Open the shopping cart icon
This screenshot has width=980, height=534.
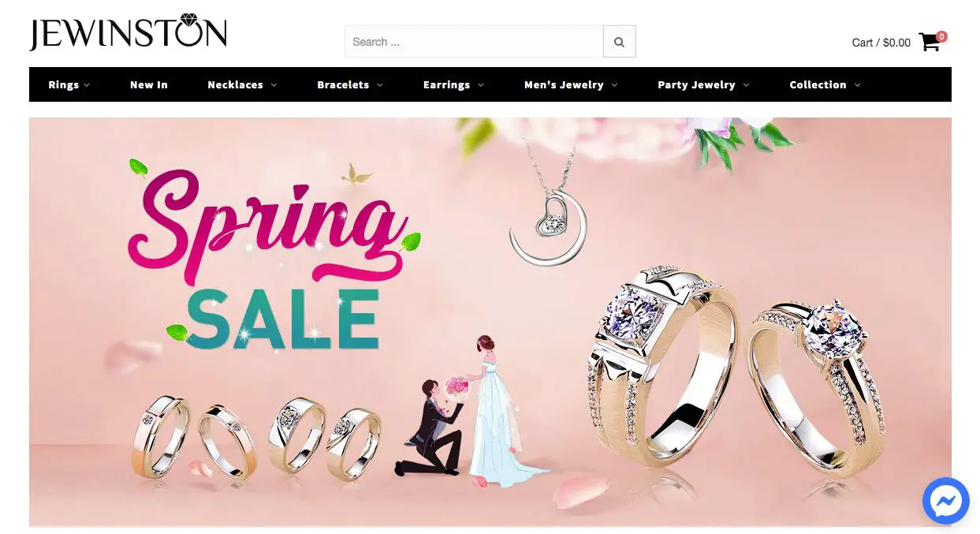click(930, 43)
